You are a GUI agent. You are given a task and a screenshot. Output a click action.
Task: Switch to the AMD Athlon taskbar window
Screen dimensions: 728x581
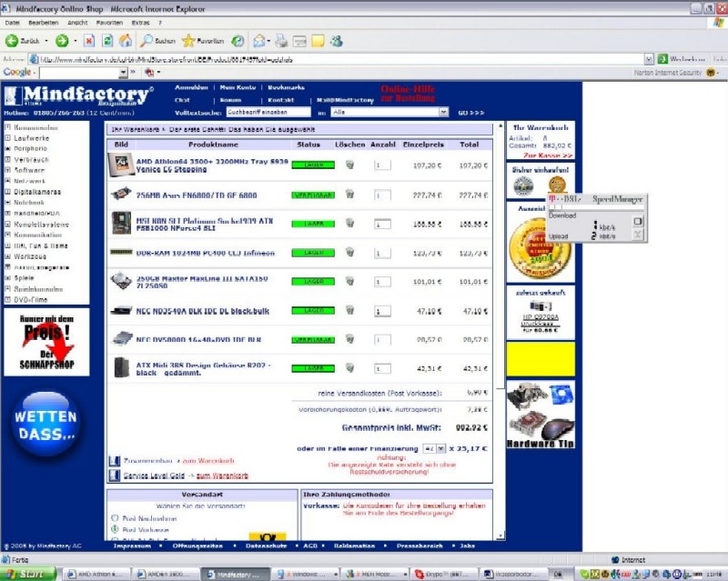click(x=96, y=574)
